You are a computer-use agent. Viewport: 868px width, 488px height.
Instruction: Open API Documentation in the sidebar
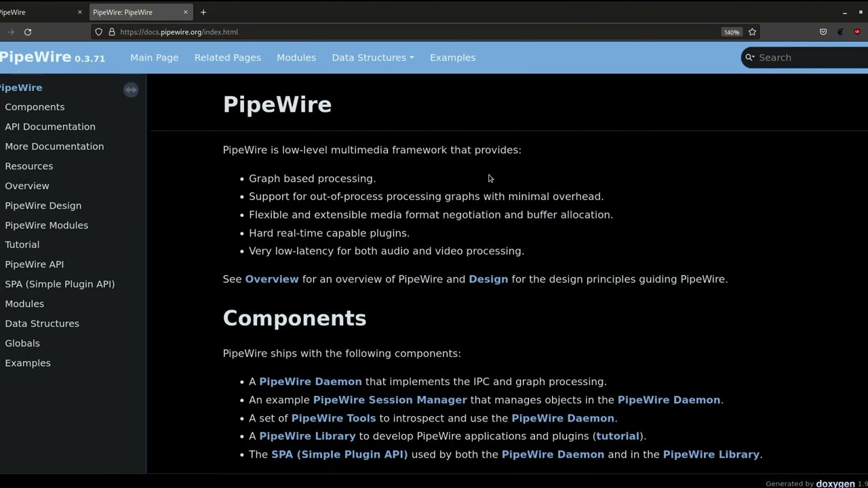pyautogui.click(x=50, y=127)
